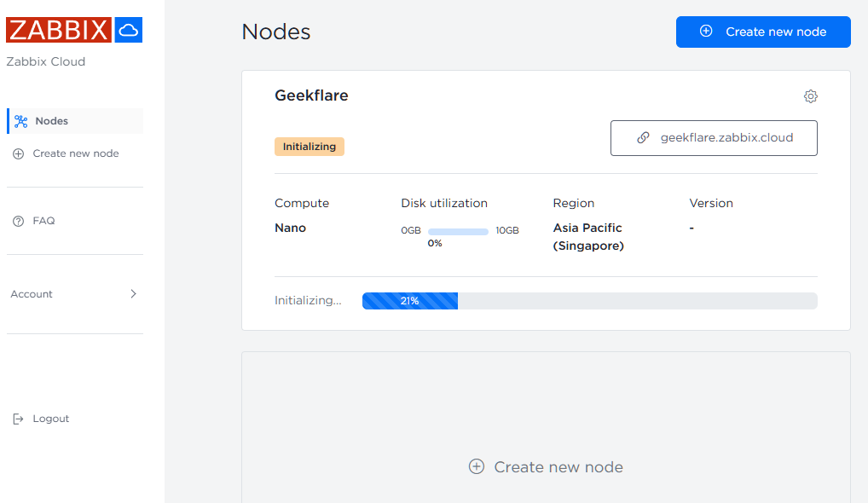Expand the Account menu chevron
The width and height of the screenshot is (868, 503).
click(133, 294)
